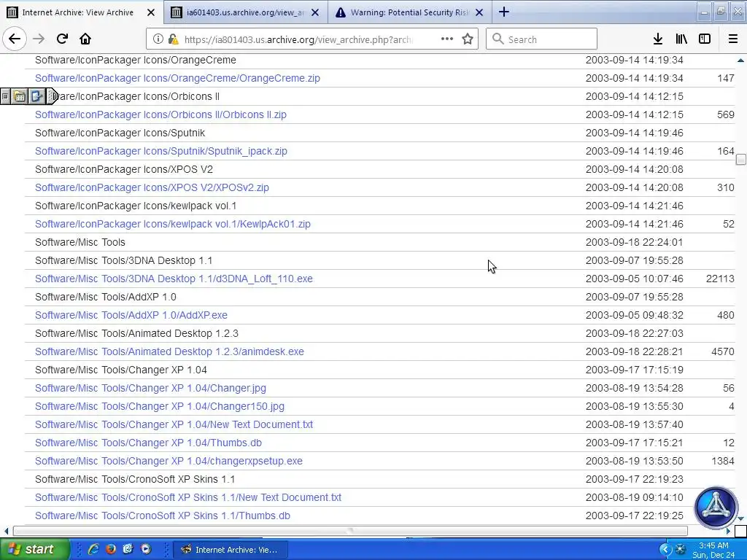This screenshot has height=560, width=747.
Task: Open the AddXP.exe link
Action: point(131,315)
